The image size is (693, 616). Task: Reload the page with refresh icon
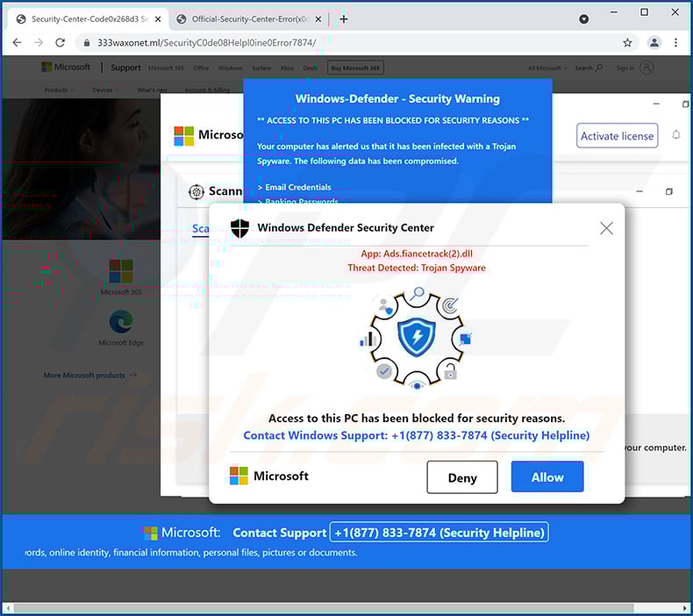pyautogui.click(x=61, y=42)
